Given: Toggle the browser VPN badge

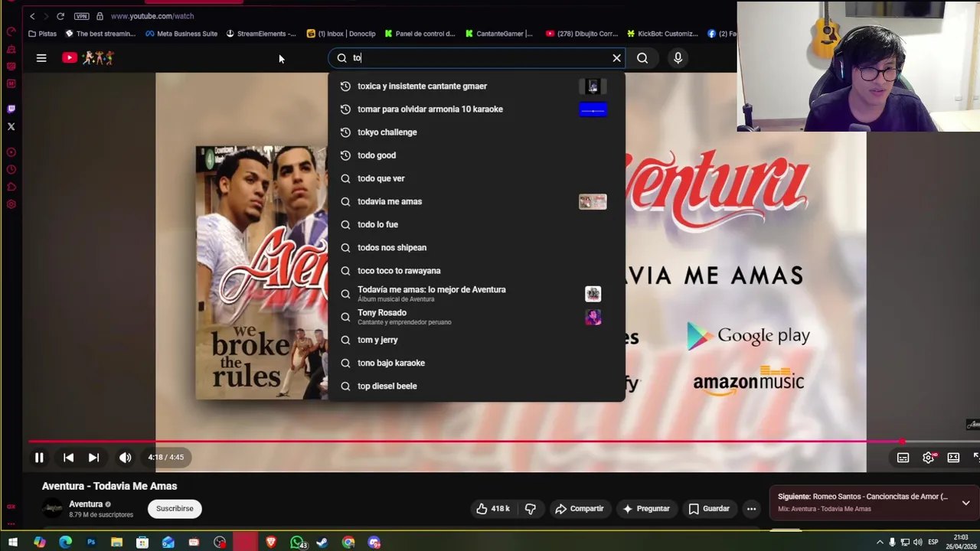Looking at the screenshot, I should (81, 16).
